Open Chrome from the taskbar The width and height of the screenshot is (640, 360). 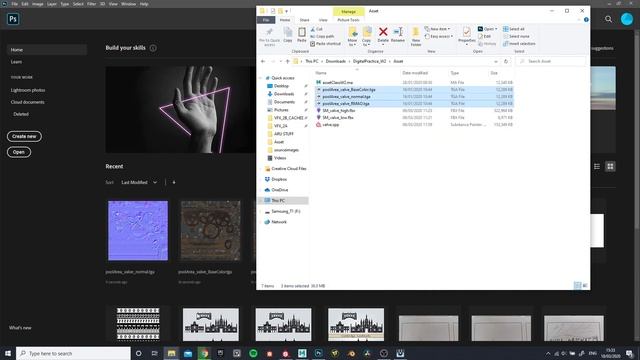204,353
